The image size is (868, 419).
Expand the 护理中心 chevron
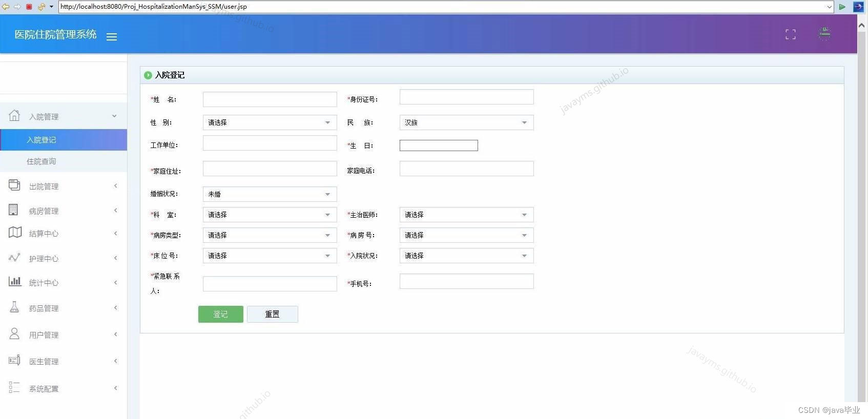click(x=116, y=258)
